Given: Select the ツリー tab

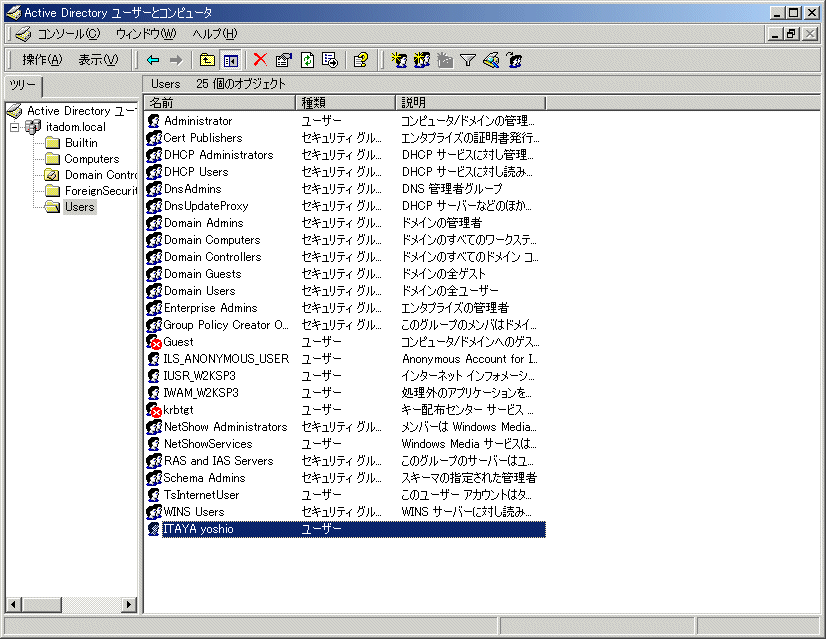Looking at the screenshot, I should click(x=23, y=85).
